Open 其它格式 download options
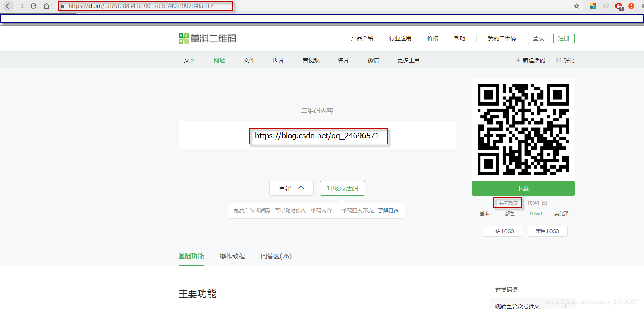Screen dimensions: 644x309 click(509, 203)
